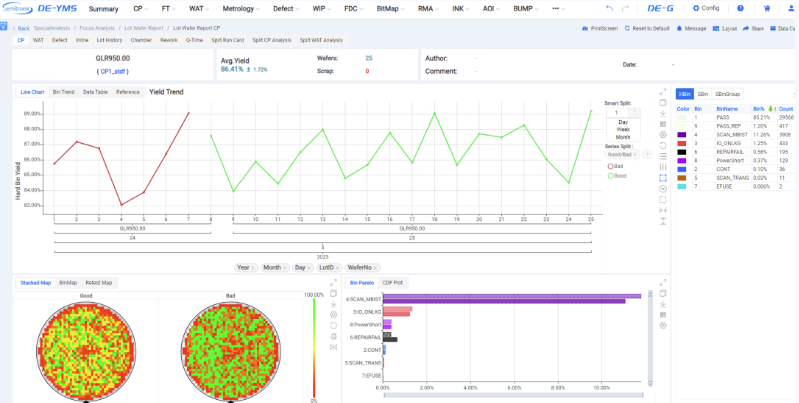Open Config gear in the header
This screenshot has height=403, width=799.
tap(705, 8)
